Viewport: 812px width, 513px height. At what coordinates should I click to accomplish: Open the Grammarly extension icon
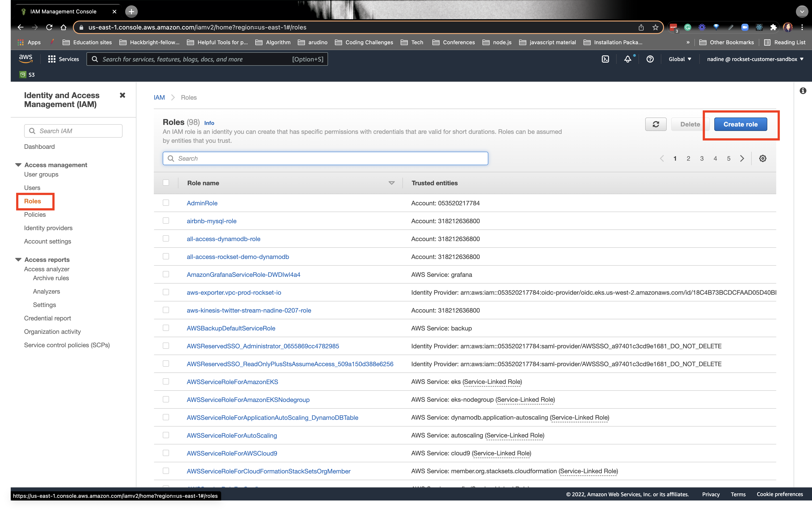click(x=687, y=27)
